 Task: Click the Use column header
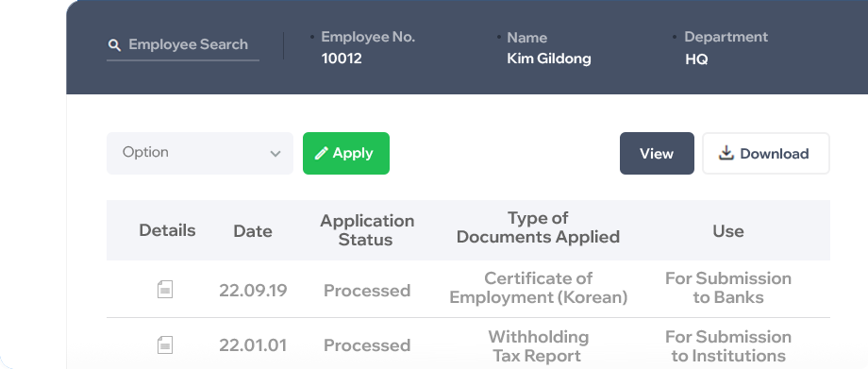point(728,231)
